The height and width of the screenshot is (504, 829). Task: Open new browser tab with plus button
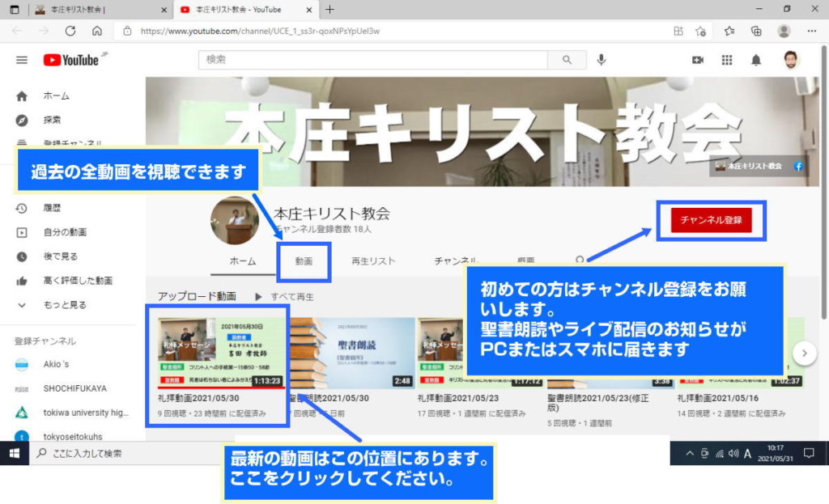point(329,10)
